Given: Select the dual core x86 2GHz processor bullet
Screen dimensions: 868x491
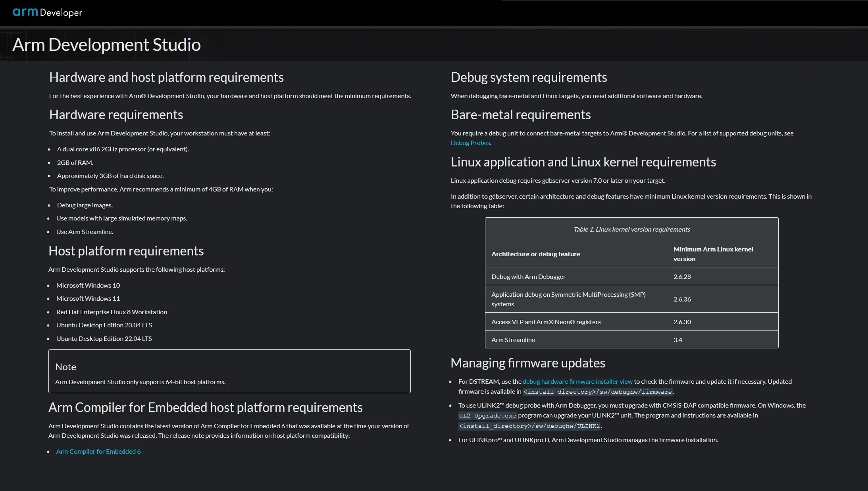Looking at the screenshot, I should pyautogui.click(x=123, y=149).
